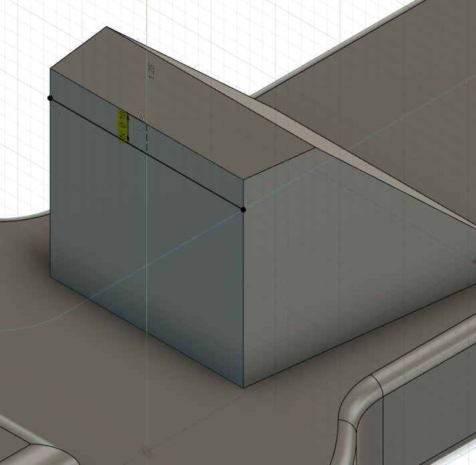
Task: Select the left endpoint of the sketch line
Action: pos(50,98)
